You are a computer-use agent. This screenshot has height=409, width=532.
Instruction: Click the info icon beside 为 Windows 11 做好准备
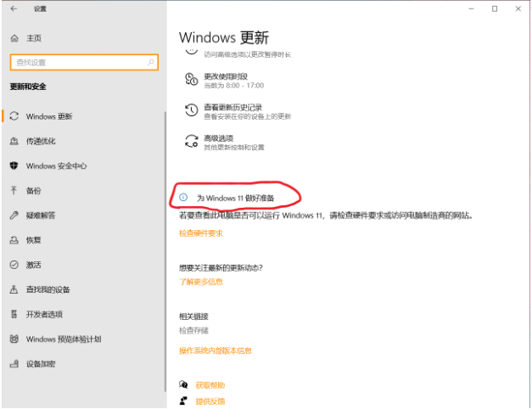coord(182,197)
